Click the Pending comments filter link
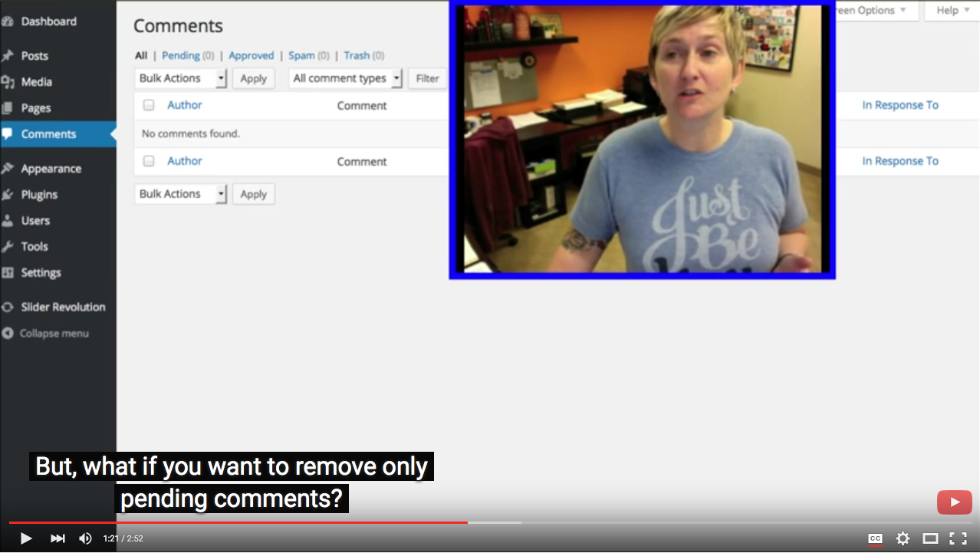 [180, 55]
